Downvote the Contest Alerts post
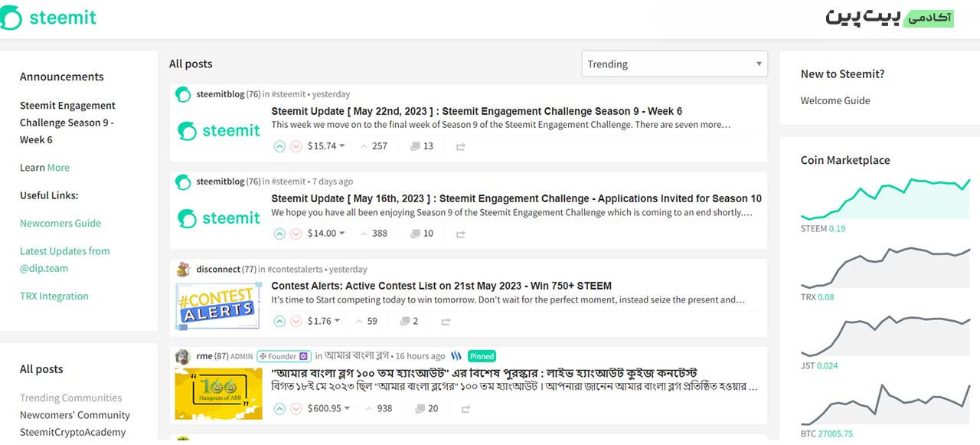This screenshot has width=980, height=445. click(x=296, y=322)
